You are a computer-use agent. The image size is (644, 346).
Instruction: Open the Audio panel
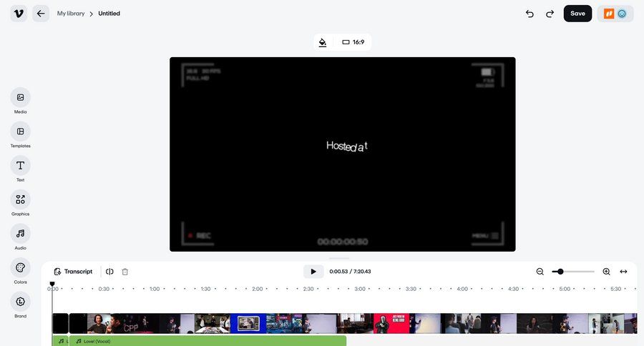tap(20, 234)
